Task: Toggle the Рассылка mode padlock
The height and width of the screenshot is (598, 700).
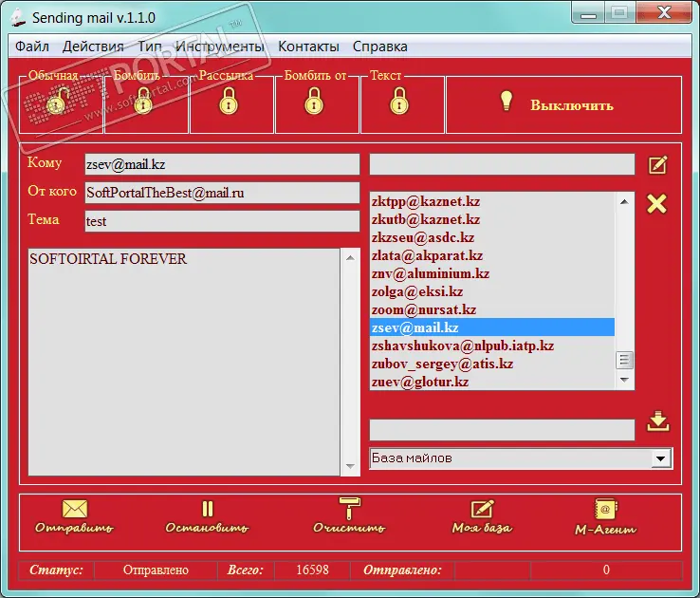Action: tap(229, 101)
